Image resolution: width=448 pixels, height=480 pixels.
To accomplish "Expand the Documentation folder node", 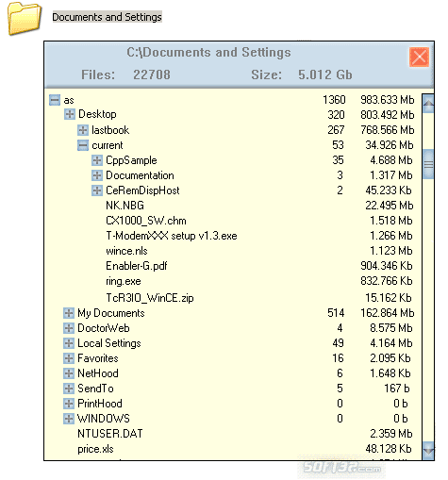I will pyautogui.click(x=97, y=175).
